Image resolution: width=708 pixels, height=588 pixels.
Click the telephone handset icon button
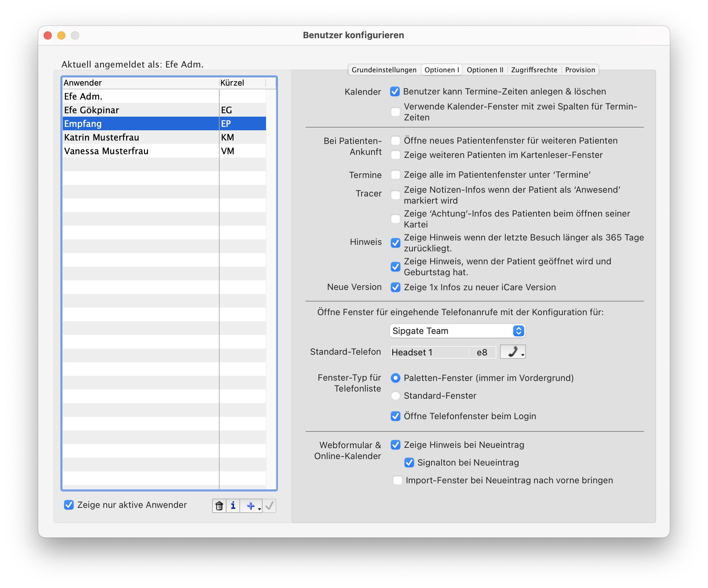[x=513, y=352]
